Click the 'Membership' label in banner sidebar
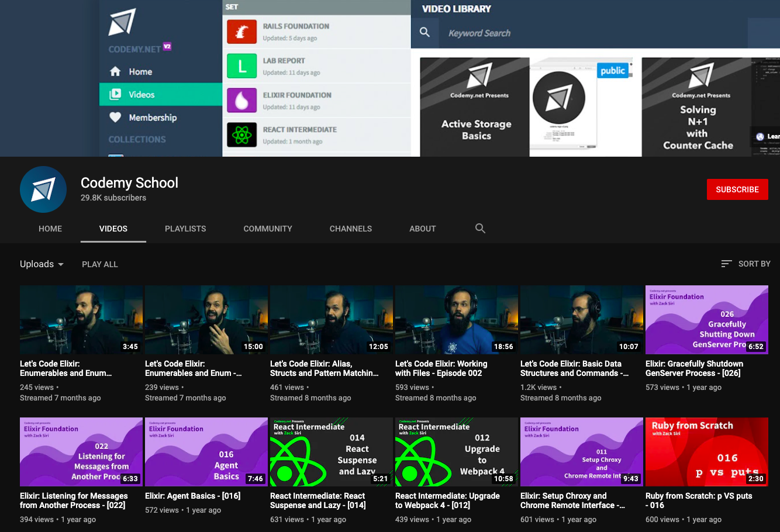The width and height of the screenshot is (780, 532). (153, 117)
